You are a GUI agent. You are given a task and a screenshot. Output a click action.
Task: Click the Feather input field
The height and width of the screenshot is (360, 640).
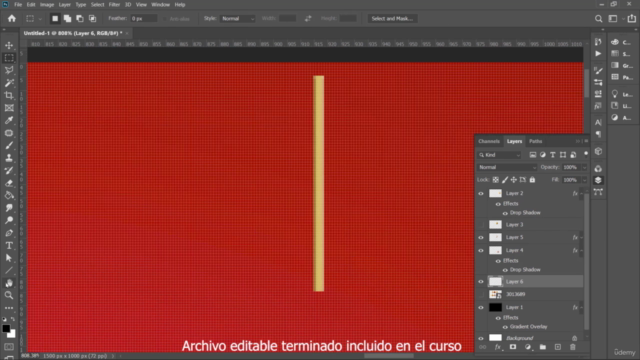144,18
